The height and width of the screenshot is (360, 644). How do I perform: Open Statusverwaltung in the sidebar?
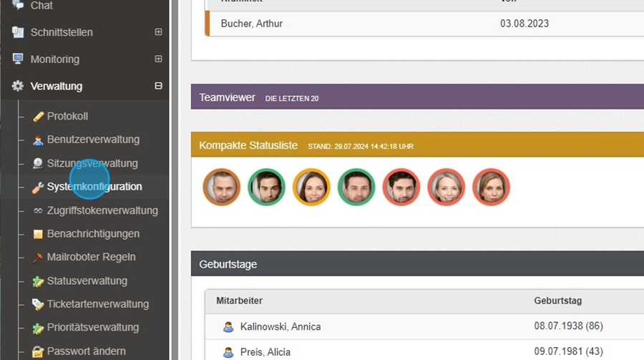click(87, 281)
